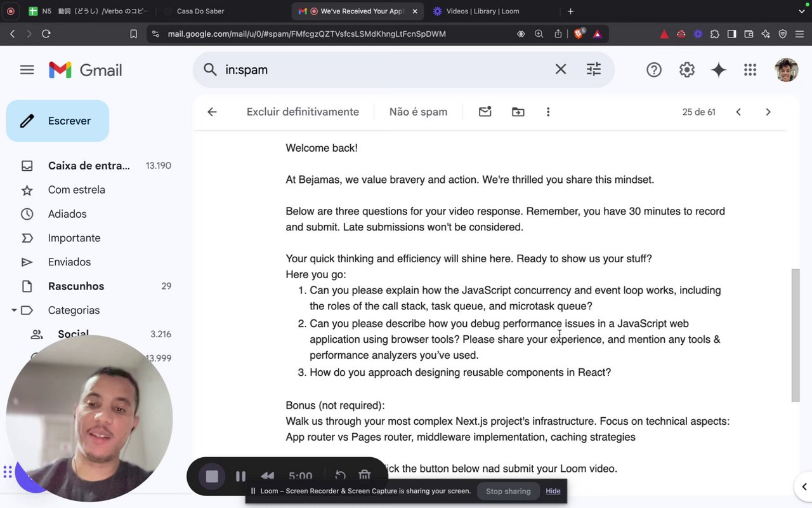Open Brave Rewards triangle icon
Viewport: 812px width, 508px height.
[598, 34]
